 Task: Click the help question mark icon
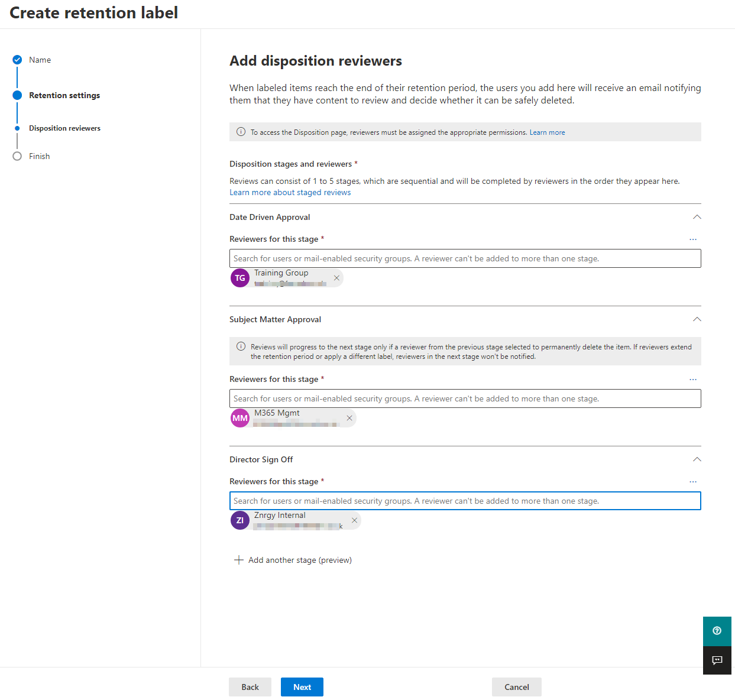(717, 631)
